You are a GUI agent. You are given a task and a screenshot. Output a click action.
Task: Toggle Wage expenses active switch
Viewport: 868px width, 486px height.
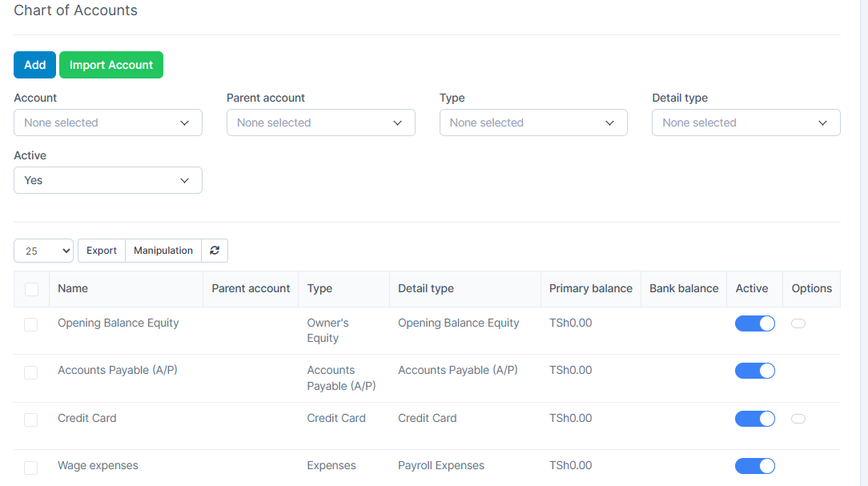[x=754, y=466]
